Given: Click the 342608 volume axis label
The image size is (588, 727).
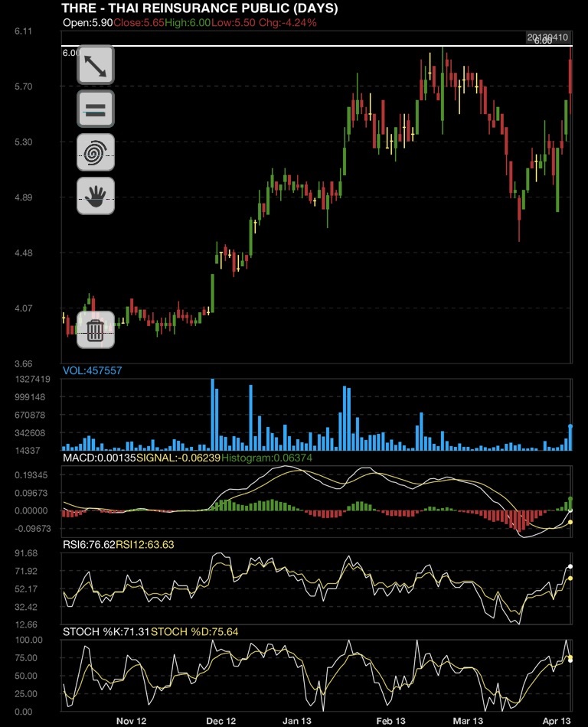Looking at the screenshot, I should click(30, 433).
